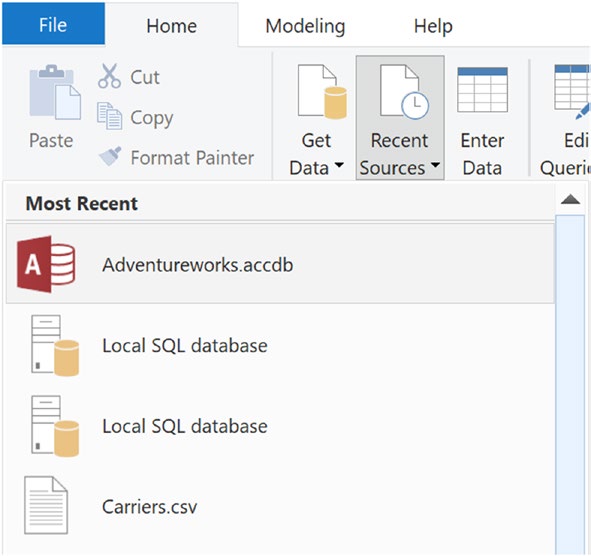Click the Access database icon for Adventureworks
This screenshot has width=591, height=556.
[x=46, y=264]
